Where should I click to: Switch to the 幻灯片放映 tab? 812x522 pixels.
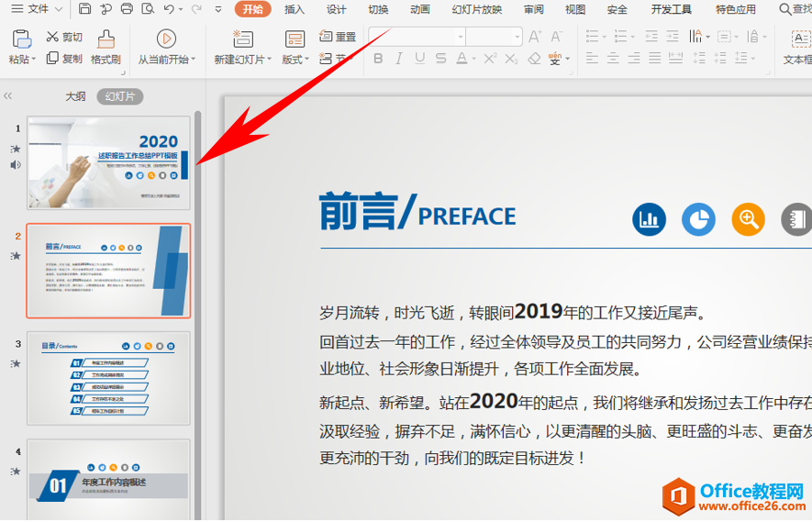pyautogui.click(x=476, y=9)
